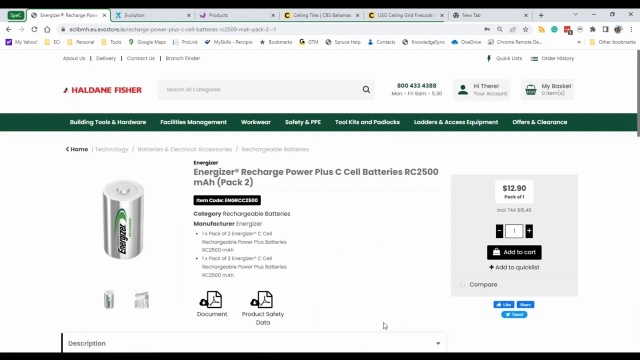Click the Your Account person icon
The height and width of the screenshot is (360, 640).
pos(463,89)
